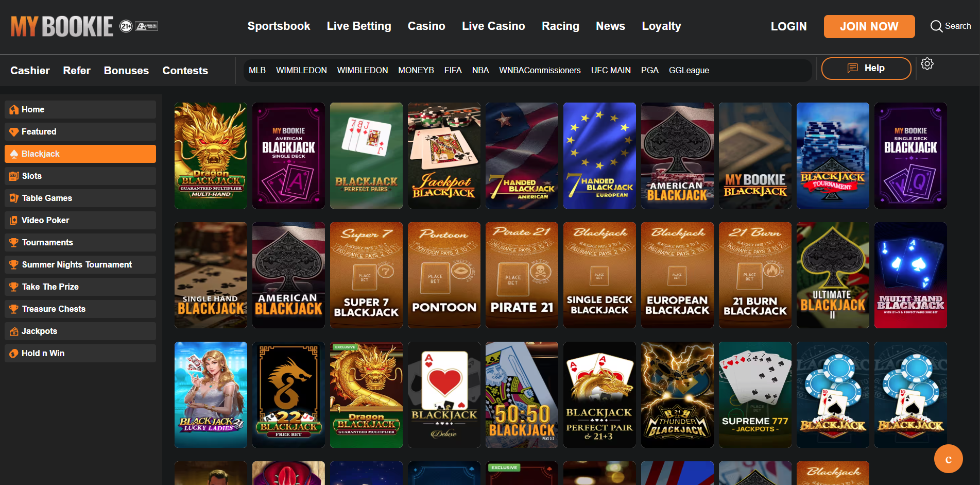
Task: Select PGA in the sports bar
Action: (650, 70)
